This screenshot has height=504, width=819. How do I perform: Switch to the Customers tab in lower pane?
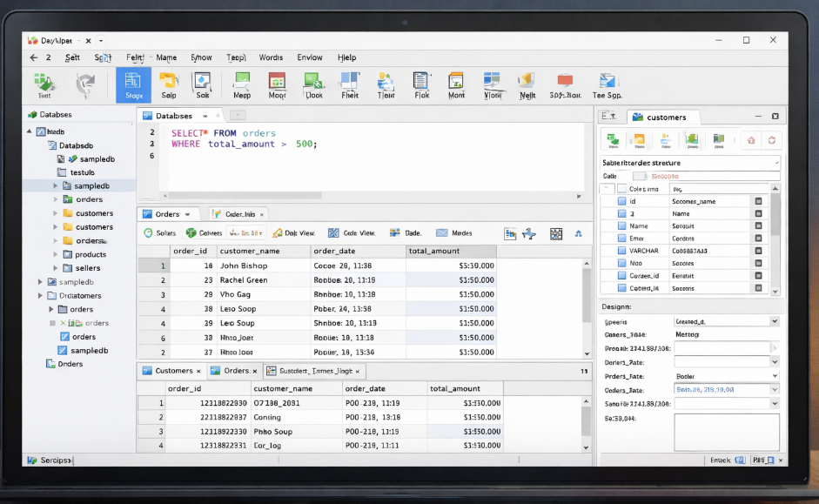pyautogui.click(x=173, y=371)
